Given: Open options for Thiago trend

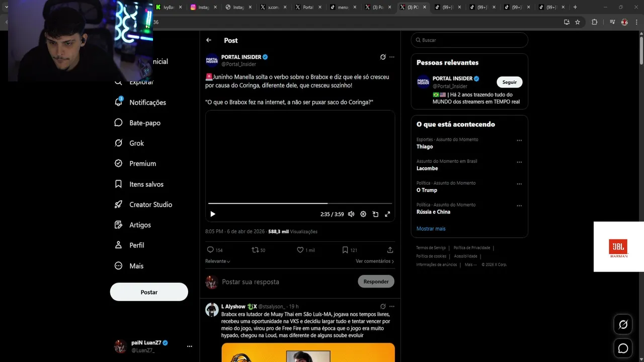Looking at the screenshot, I should 519,140.
